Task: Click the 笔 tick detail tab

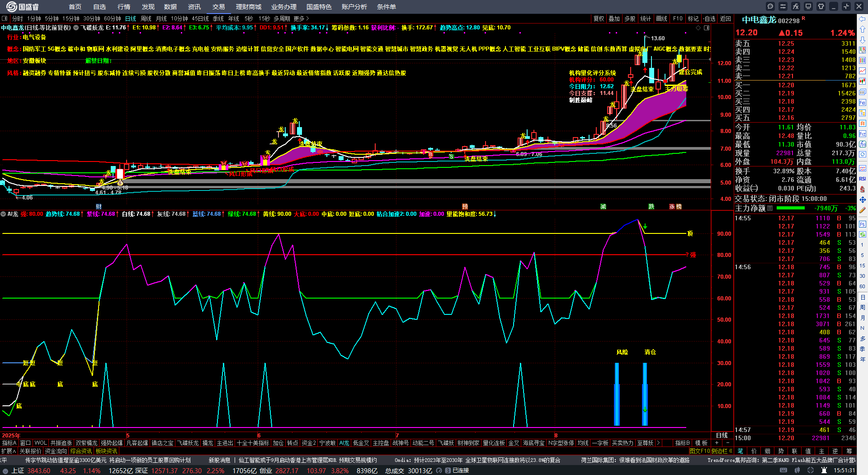Action: (740, 451)
